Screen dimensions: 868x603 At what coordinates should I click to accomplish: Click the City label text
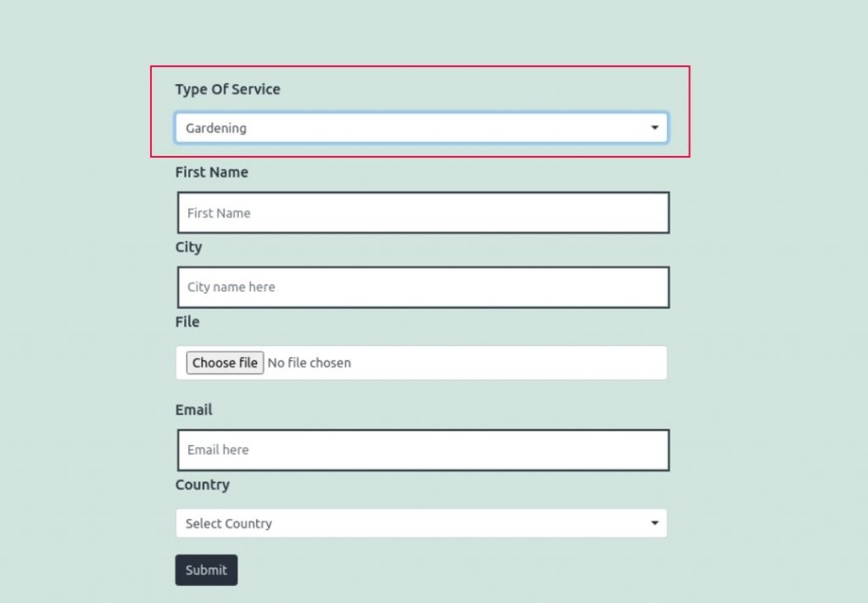tap(188, 247)
